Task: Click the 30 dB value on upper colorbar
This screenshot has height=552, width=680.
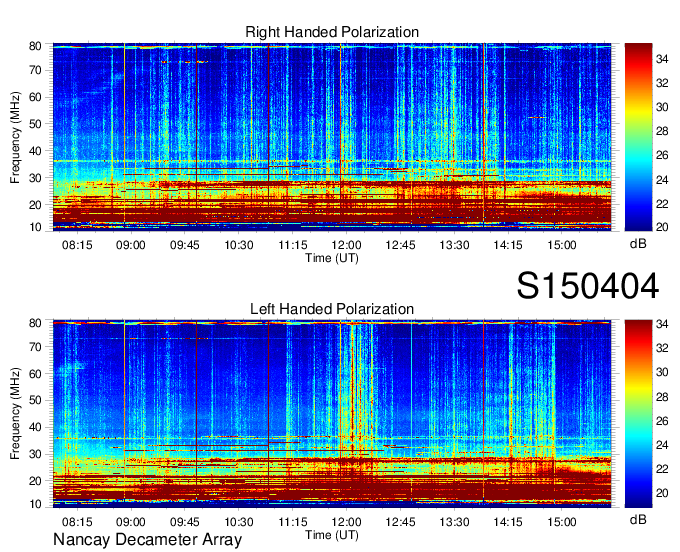Action: pos(662,107)
